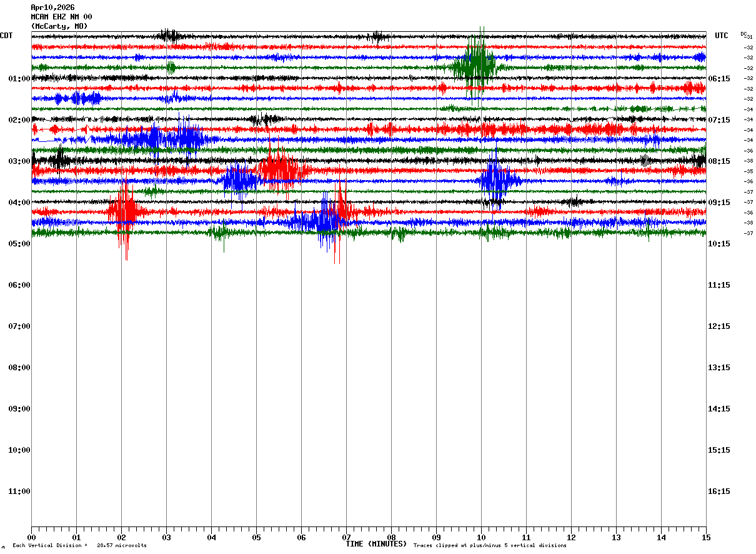The height and width of the screenshot is (554, 756).
Task: Click minute tick label 00 on time axis
Action: point(31,537)
